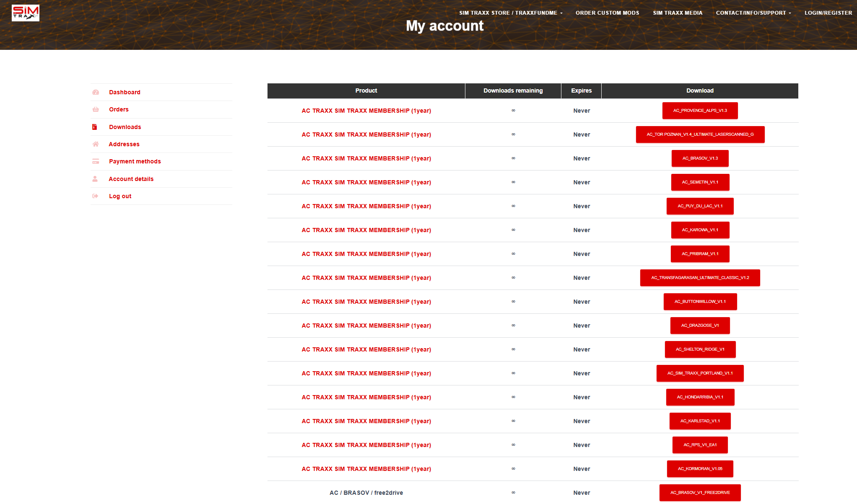Open Addresses in account sidebar
Viewport: 857px width, 504px height.
pyautogui.click(x=124, y=144)
